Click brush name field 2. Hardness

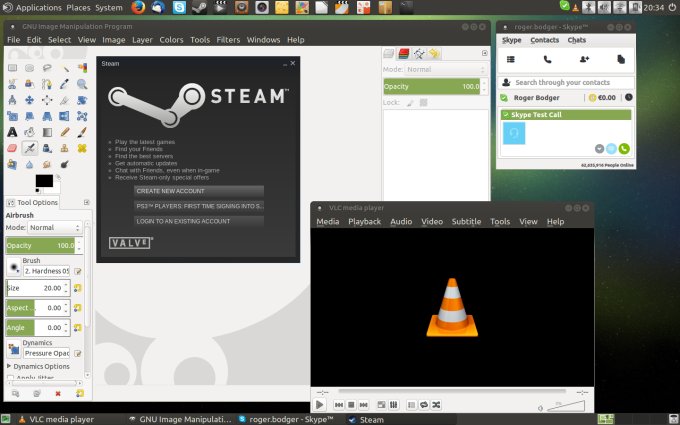click(46, 271)
